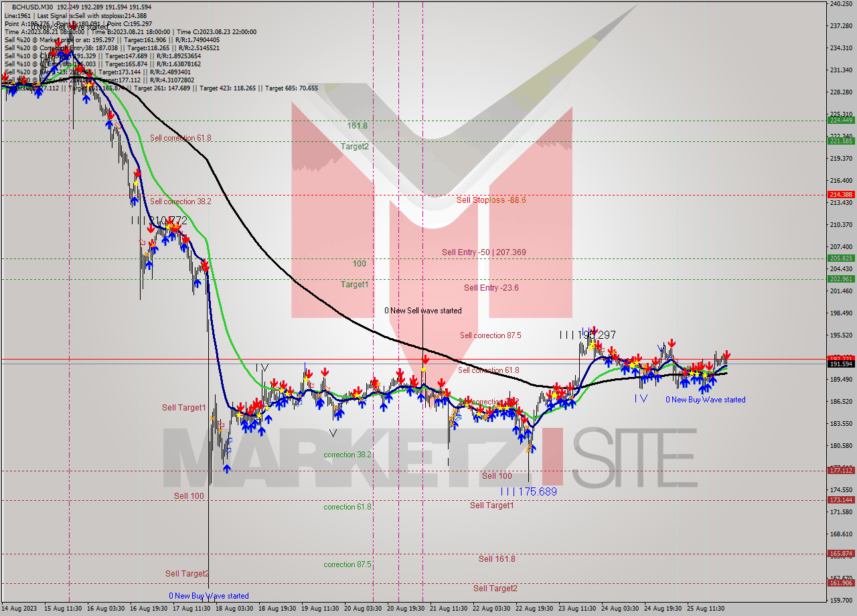Click the green 'correction 38.2' label
Image resolution: width=857 pixels, height=616 pixels.
click(347, 455)
